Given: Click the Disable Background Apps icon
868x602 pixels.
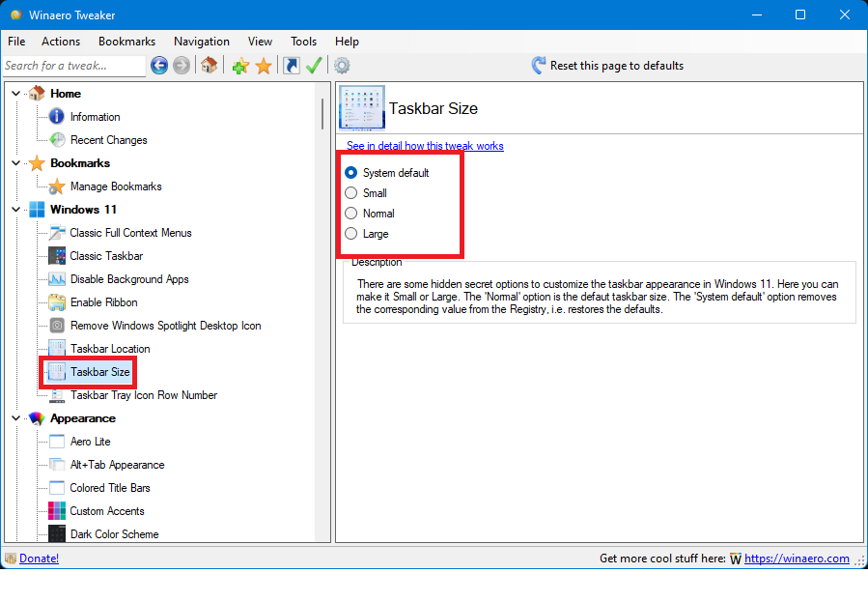Looking at the screenshot, I should point(57,279).
